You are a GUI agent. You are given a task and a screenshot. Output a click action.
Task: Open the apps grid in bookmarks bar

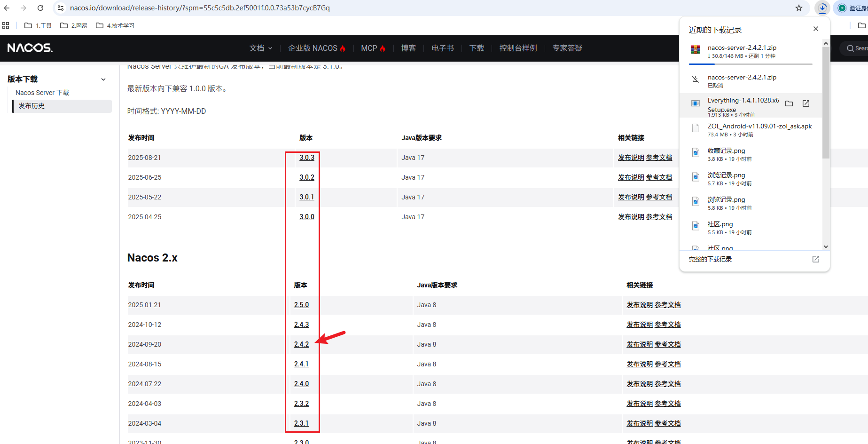click(x=6, y=25)
